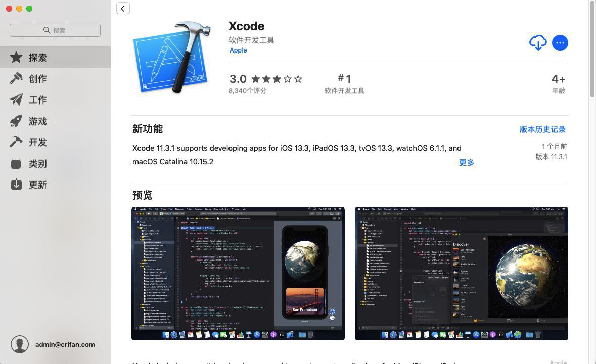Click the cloud download icon for Xcode
Viewport: 596px width, 364px height.
pos(538,43)
